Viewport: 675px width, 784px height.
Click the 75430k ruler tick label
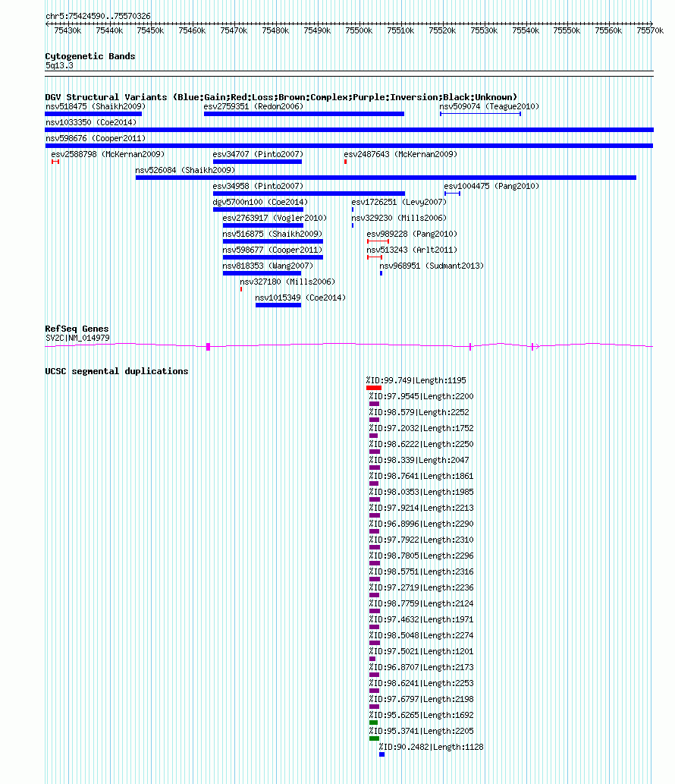point(67,31)
